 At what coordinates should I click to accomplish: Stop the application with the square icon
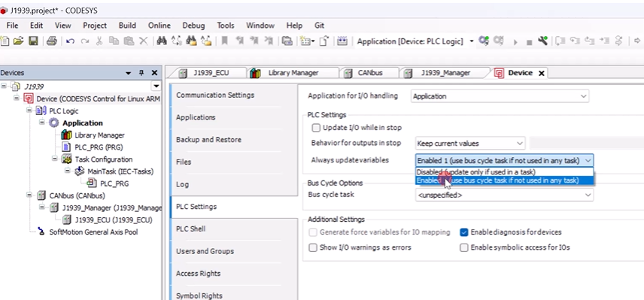point(530,42)
